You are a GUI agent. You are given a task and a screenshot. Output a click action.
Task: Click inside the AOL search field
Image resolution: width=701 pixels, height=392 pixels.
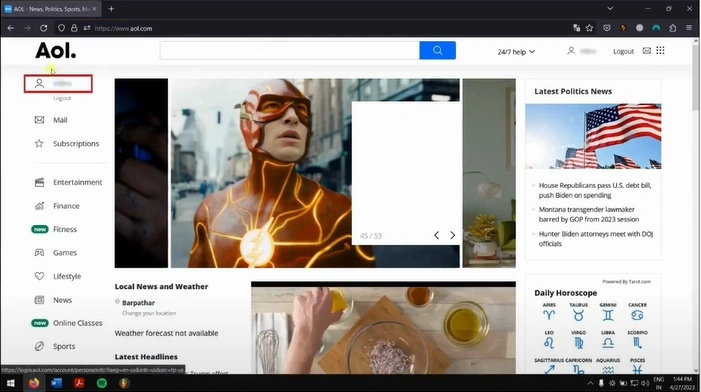(290, 51)
